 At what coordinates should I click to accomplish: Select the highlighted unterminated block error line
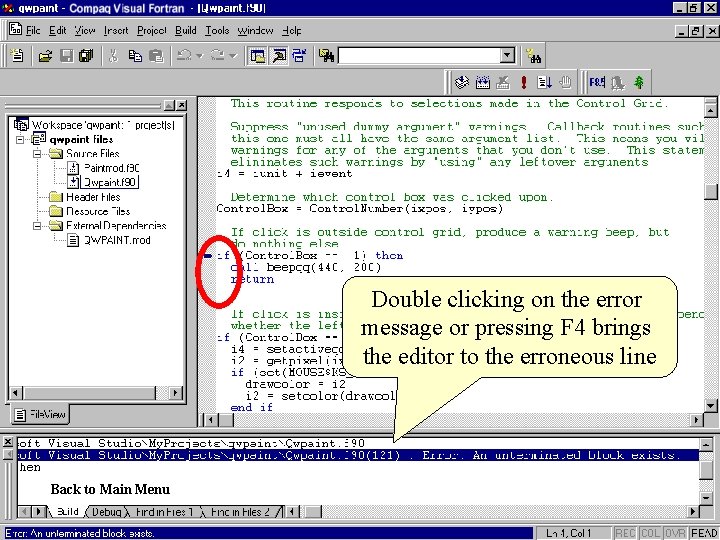358,455
